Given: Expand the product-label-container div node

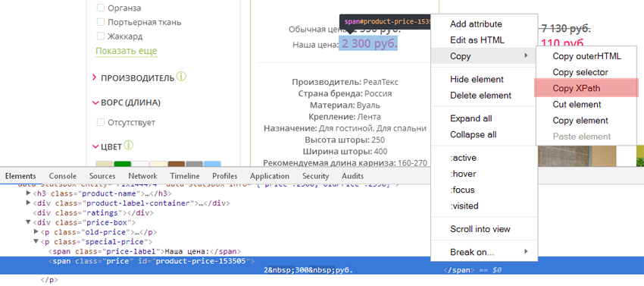Looking at the screenshot, I should (28, 203).
